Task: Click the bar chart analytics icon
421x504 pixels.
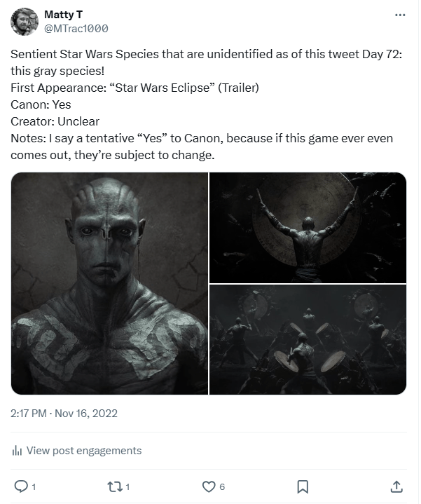Action: click(x=17, y=451)
